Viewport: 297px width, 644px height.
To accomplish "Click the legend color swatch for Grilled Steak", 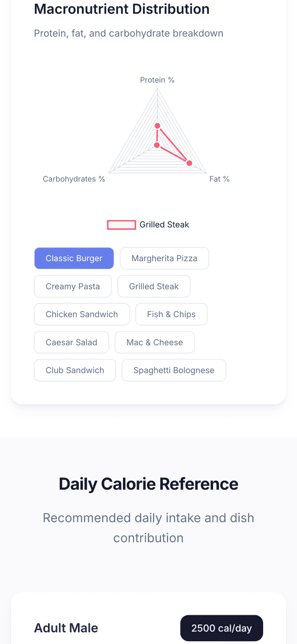I will (121, 224).
